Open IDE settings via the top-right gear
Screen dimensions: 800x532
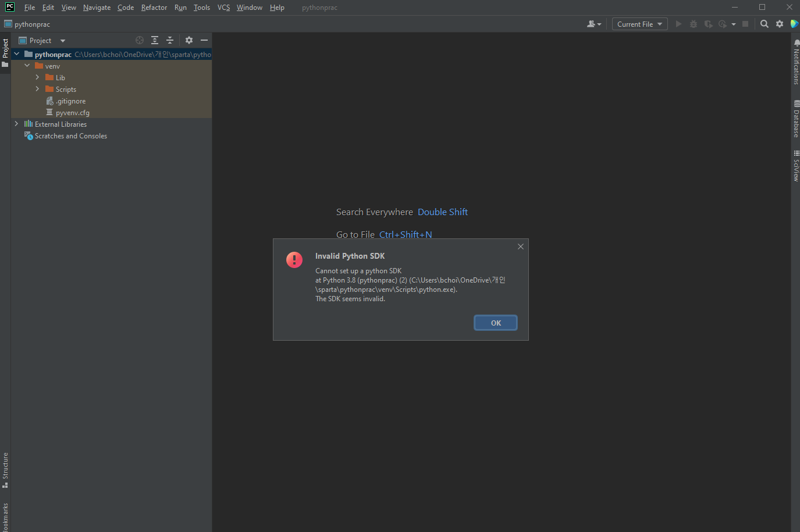780,24
